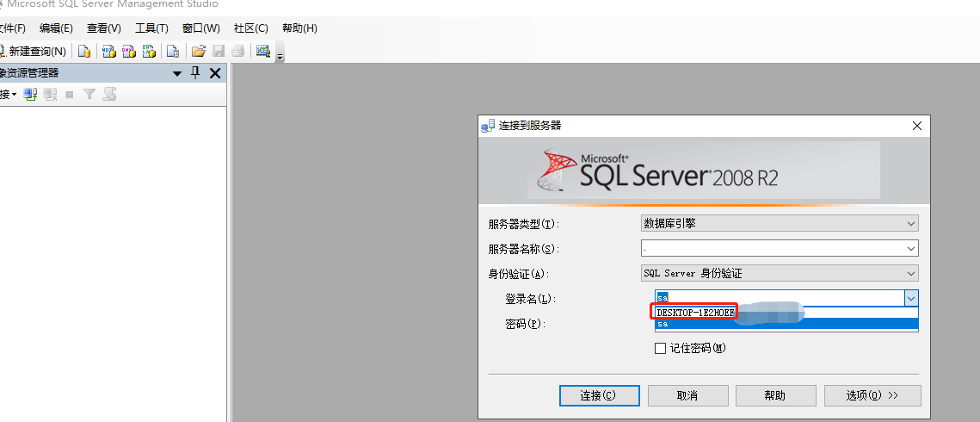Viewport: 980px width, 422px height.
Task: Open the 工具(T) menu
Action: (152, 28)
